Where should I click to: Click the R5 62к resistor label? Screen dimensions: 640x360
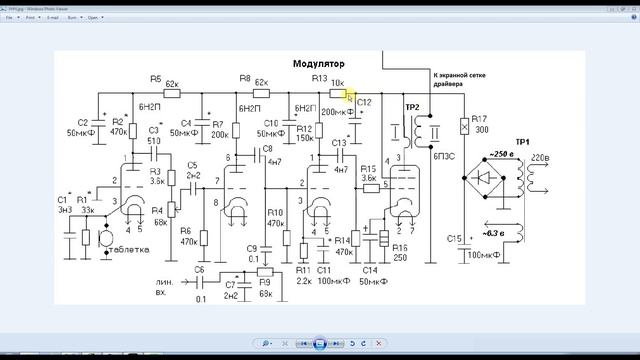point(164,81)
